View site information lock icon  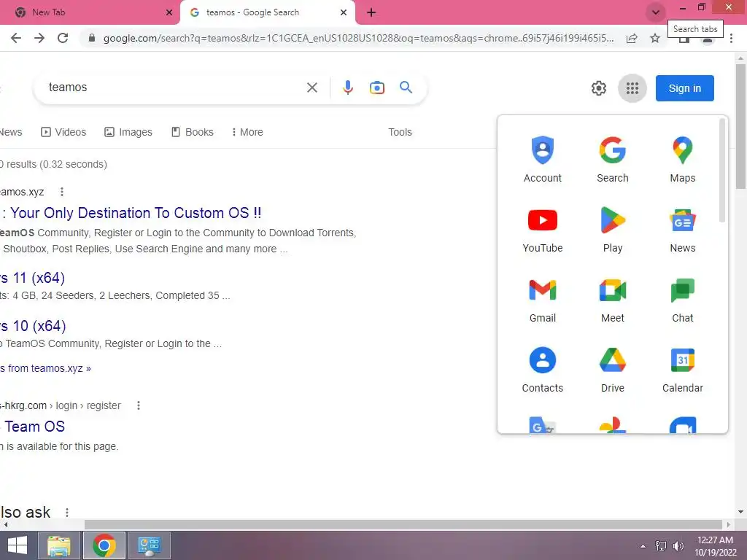[92, 38]
